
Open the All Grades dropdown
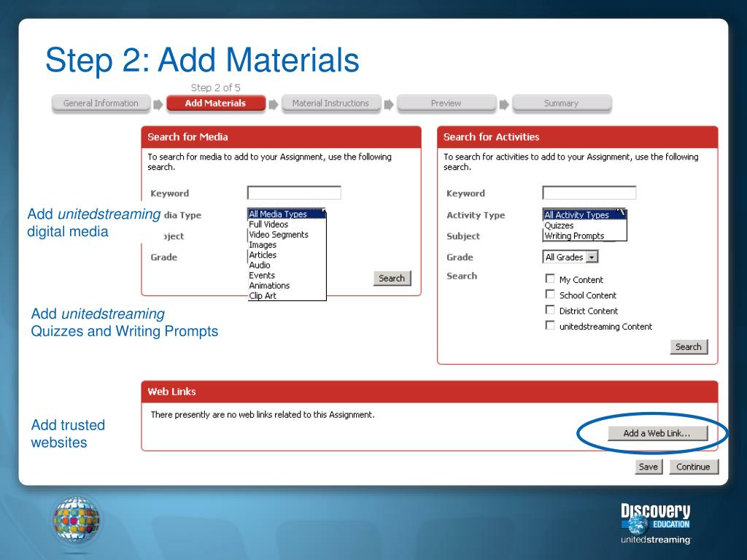point(570,257)
